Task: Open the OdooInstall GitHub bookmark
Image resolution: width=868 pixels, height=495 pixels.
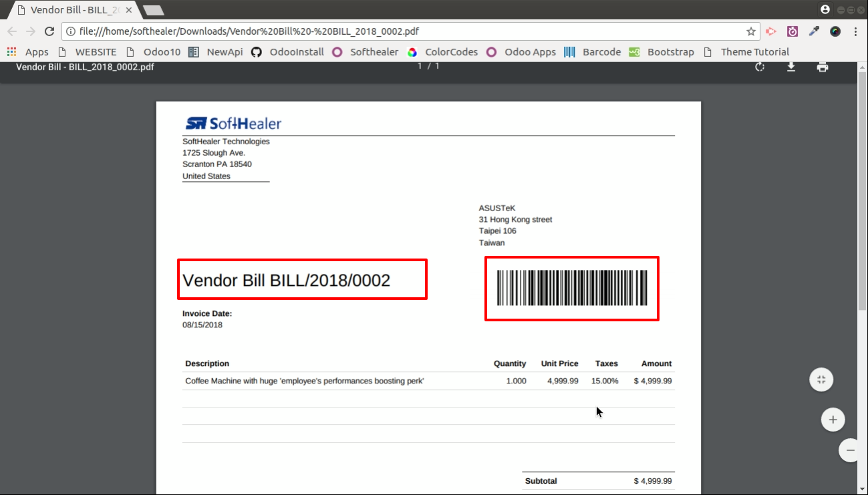Action: pos(288,52)
